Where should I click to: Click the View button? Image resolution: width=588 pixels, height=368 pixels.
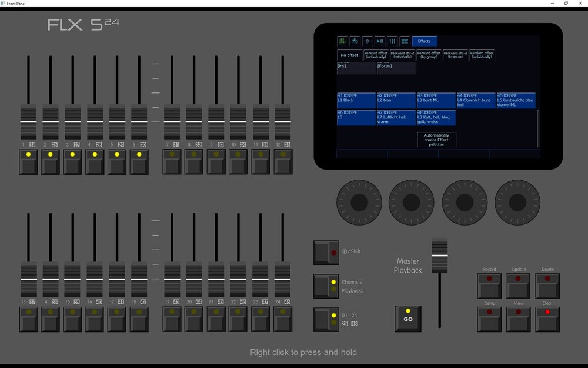point(518,320)
